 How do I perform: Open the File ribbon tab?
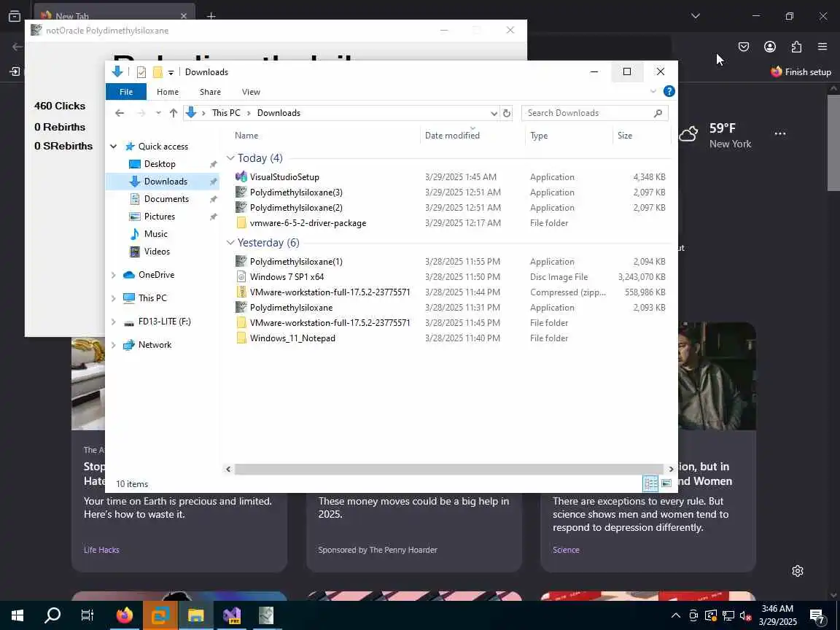(x=126, y=92)
